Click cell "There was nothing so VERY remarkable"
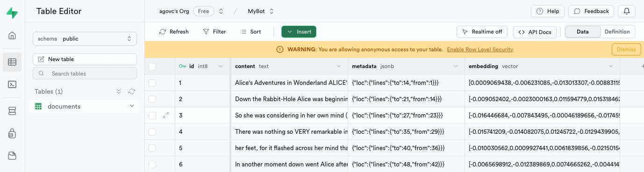The image size is (644, 172). [289, 131]
